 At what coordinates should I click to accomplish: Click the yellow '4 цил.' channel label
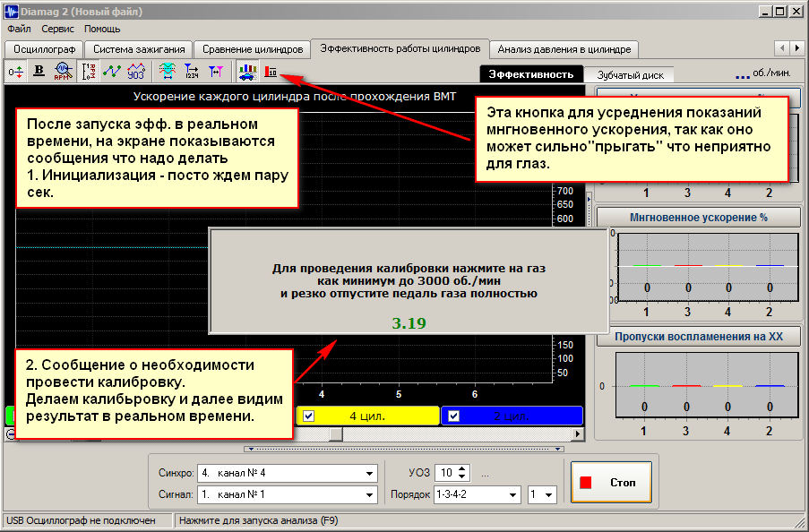[367, 416]
